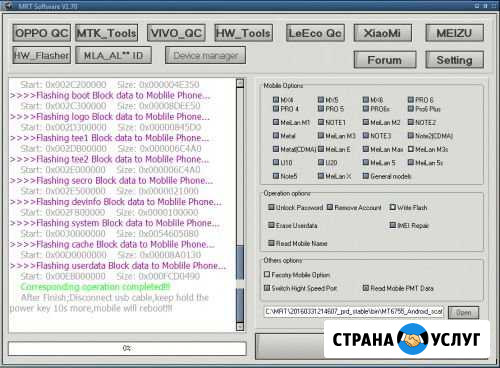Select the MeiLan M3s checkbox
The image size is (500, 368).
411,149
